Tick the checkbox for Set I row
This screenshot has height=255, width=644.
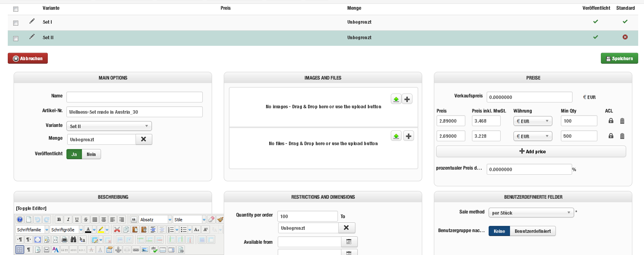[16, 23]
